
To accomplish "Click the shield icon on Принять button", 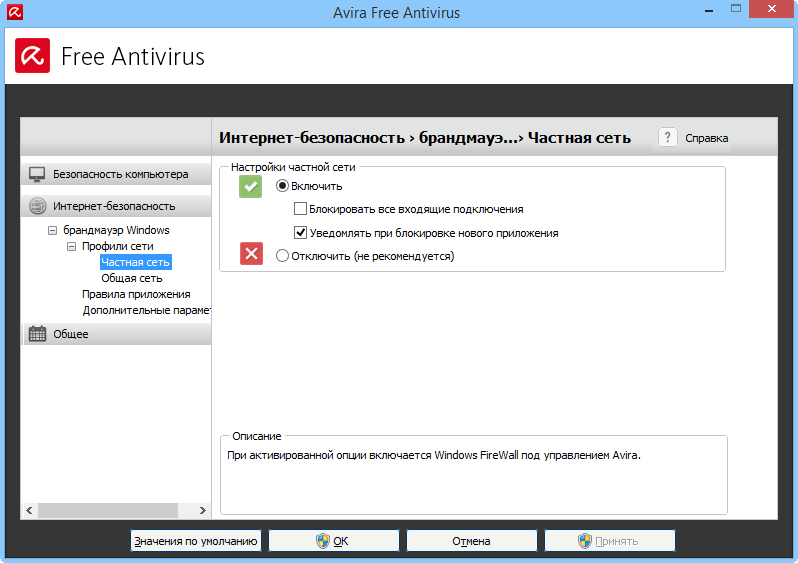I will pyautogui.click(x=585, y=541).
